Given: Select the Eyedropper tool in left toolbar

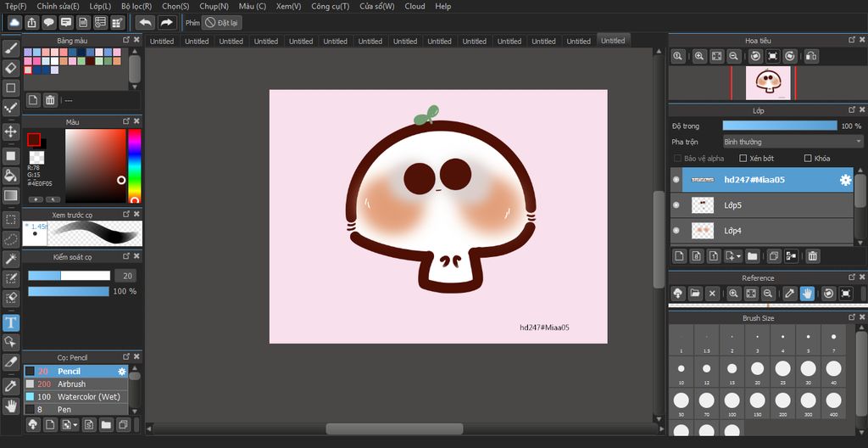Looking at the screenshot, I should 10,386.
